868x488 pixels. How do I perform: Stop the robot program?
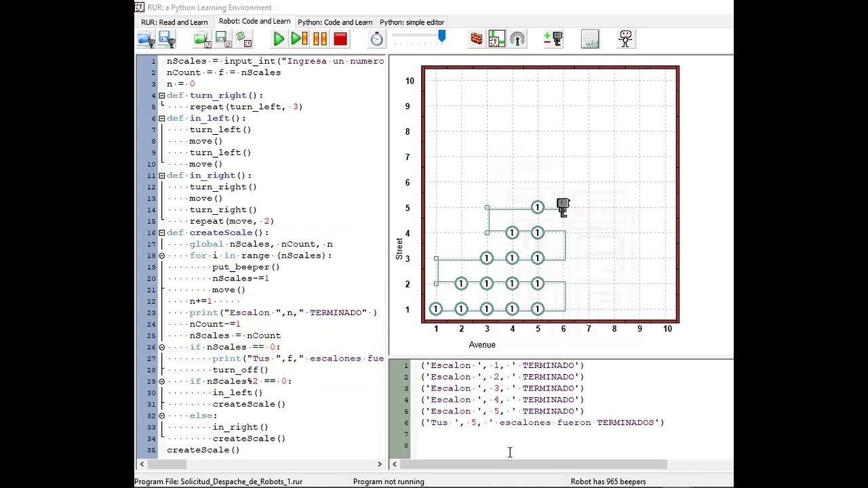pos(340,39)
